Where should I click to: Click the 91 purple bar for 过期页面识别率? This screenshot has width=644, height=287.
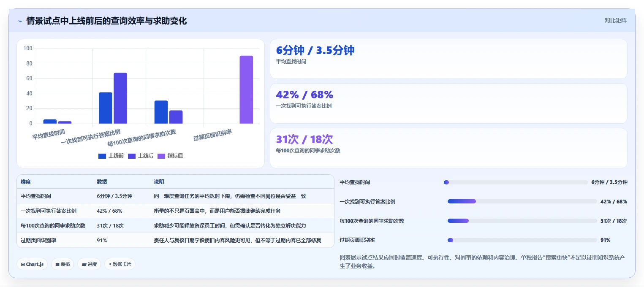tap(246, 89)
